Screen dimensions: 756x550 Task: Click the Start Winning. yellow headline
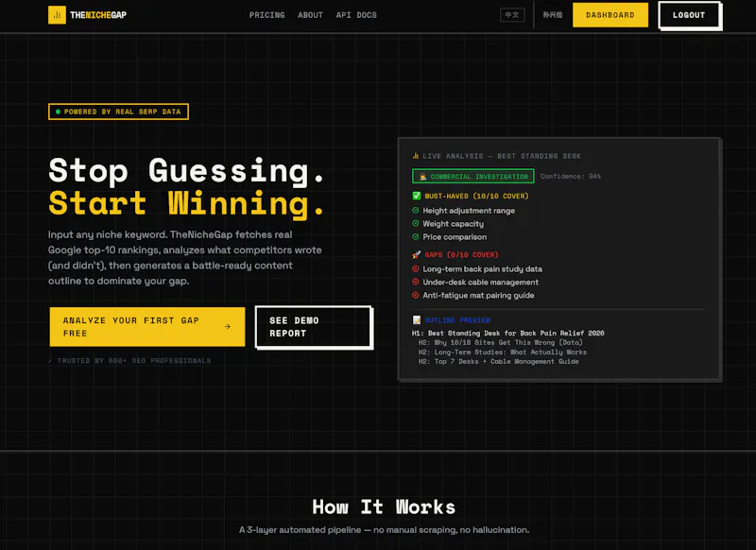click(x=186, y=203)
